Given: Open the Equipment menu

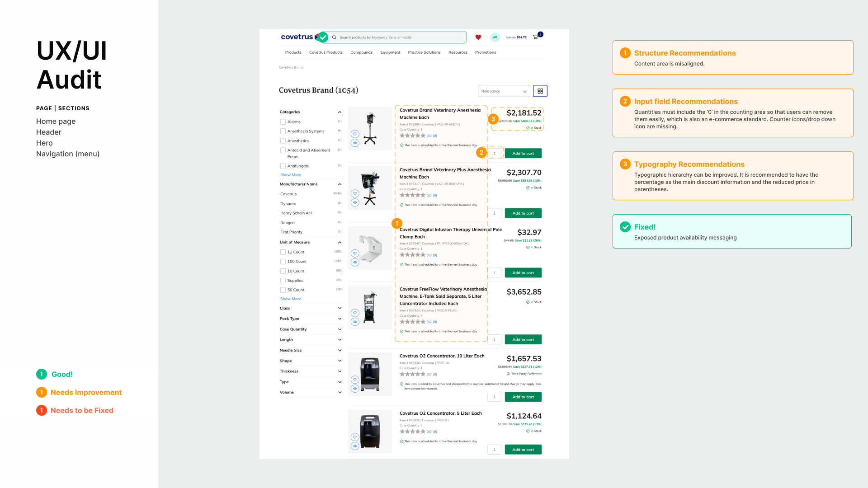Looking at the screenshot, I should 390,52.
